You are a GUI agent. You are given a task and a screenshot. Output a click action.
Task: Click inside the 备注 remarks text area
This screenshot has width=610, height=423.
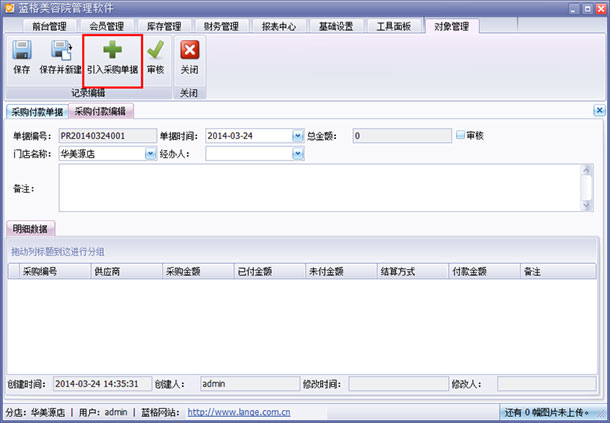319,188
